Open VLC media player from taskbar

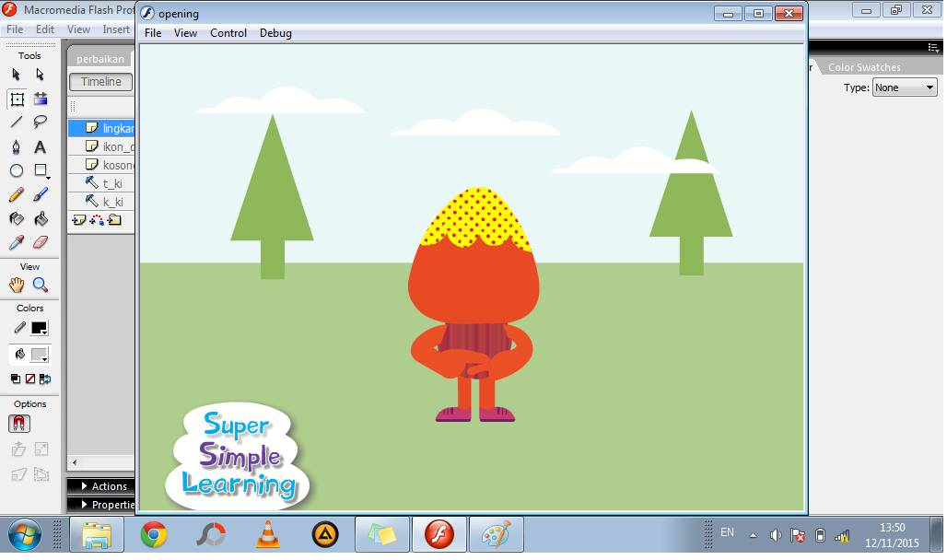click(267, 534)
